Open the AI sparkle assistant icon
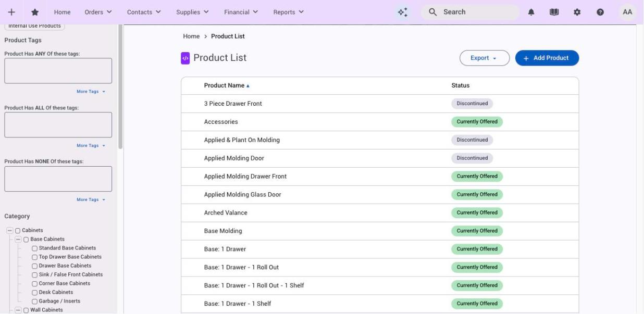Viewport: 644px width, 314px height. (x=402, y=12)
